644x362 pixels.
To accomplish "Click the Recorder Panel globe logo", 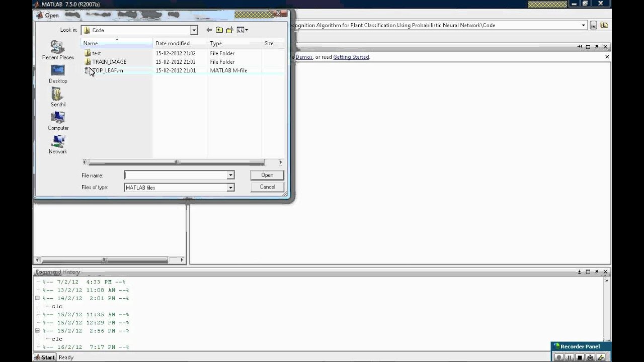I will pos(556,346).
